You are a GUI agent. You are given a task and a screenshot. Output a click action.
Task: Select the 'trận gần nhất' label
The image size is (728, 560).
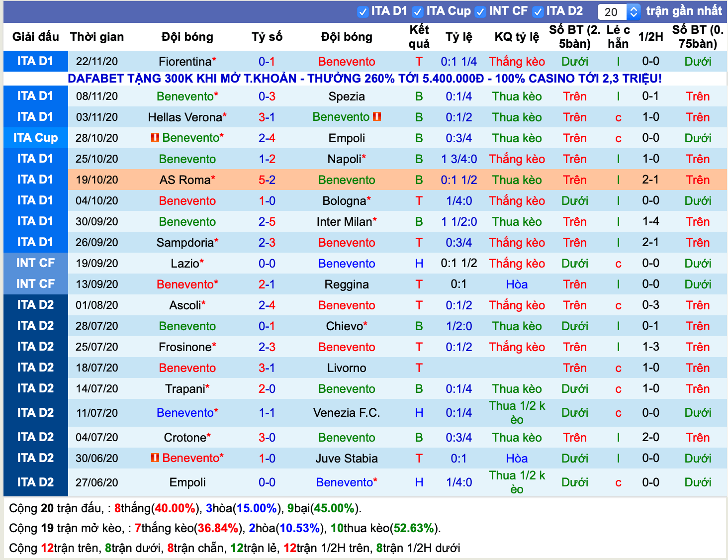pyautogui.click(x=684, y=11)
